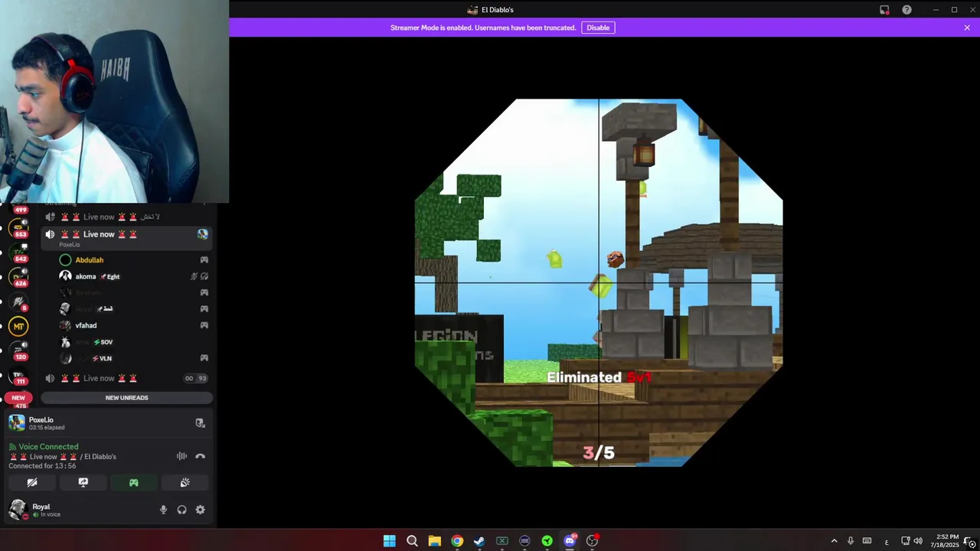Open the Poxel.io activity icon on the active channel

(202, 234)
